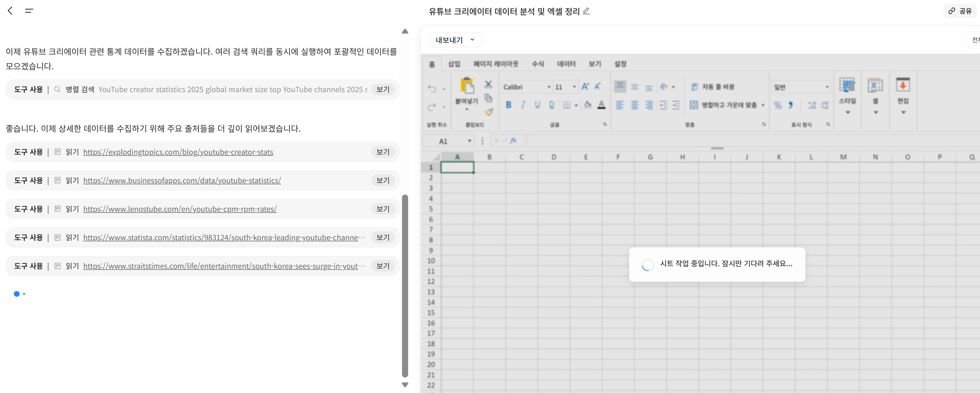Open the explodingtopics.com YouTube creator stats link
The image size is (980, 393).
pyautogui.click(x=178, y=152)
